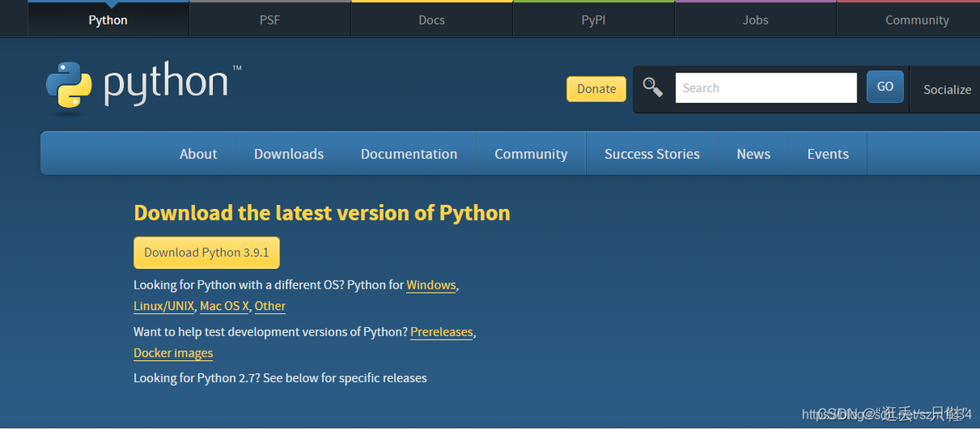980x430 pixels.
Task: Switch to the Docs top tab
Action: [432, 20]
